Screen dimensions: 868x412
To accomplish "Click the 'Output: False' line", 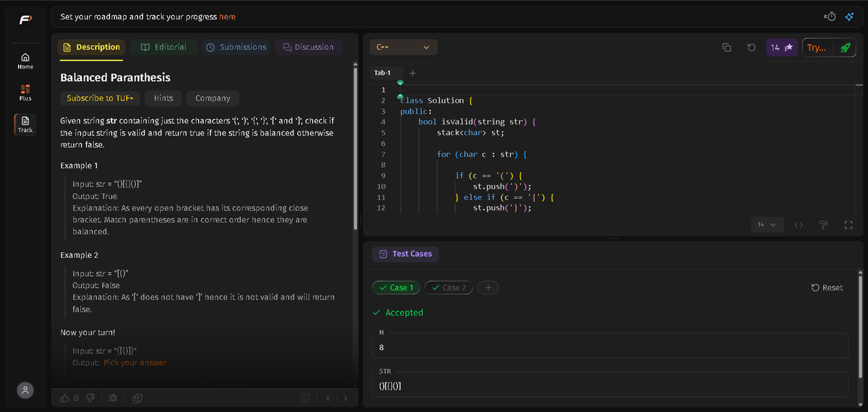I will click(x=96, y=286).
